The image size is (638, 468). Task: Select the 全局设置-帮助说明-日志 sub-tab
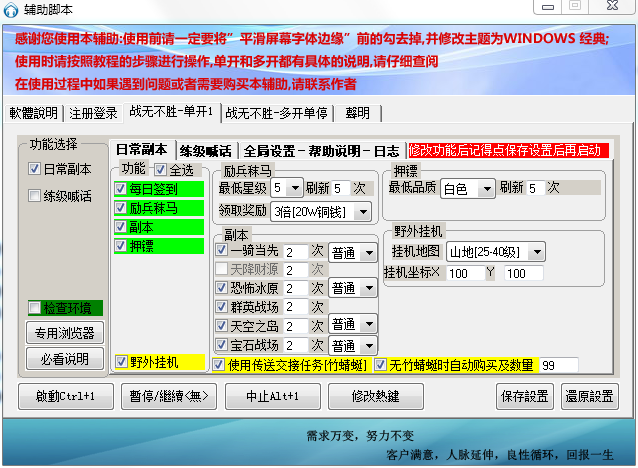pos(321,151)
